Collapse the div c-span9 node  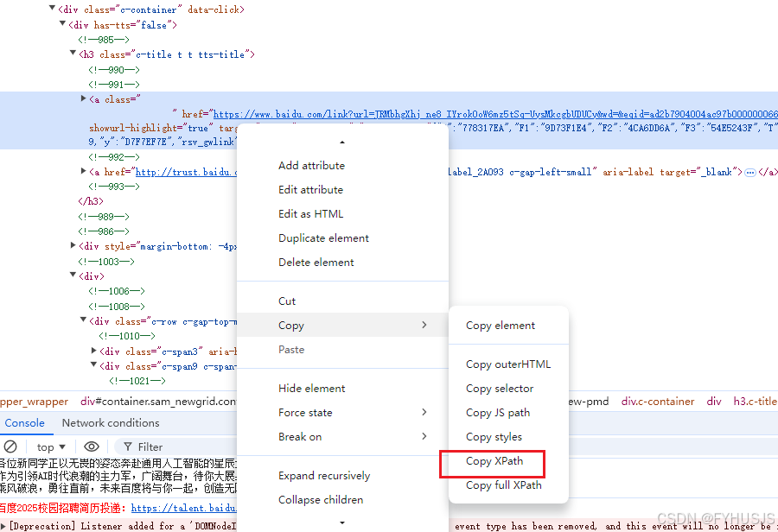93,364
